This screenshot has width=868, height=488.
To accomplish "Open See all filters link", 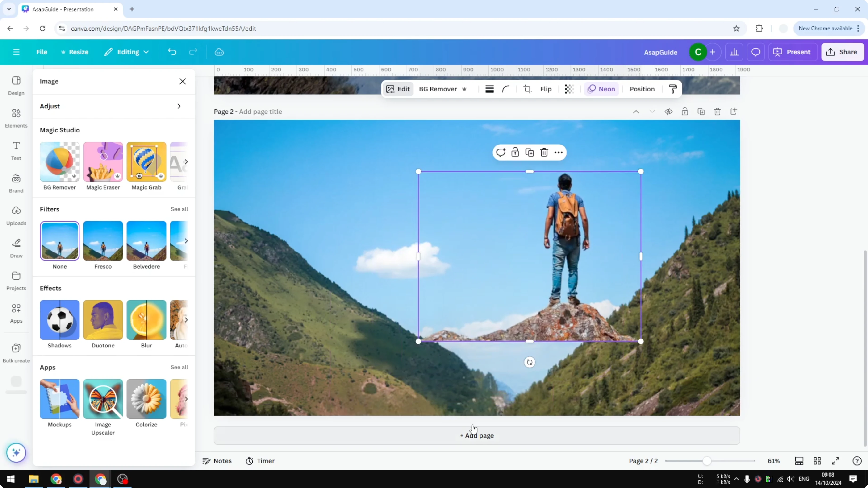I will [179, 209].
